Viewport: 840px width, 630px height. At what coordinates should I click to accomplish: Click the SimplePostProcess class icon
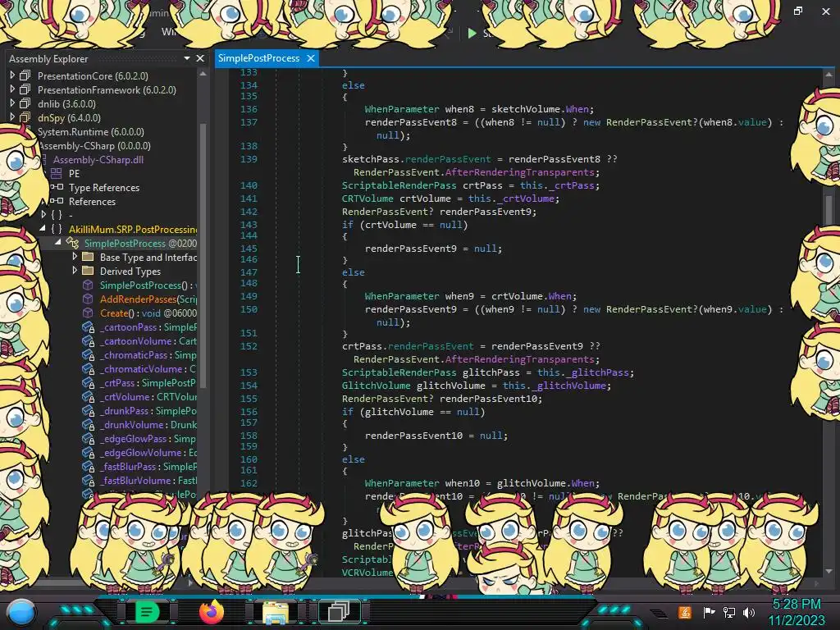click(72, 243)
